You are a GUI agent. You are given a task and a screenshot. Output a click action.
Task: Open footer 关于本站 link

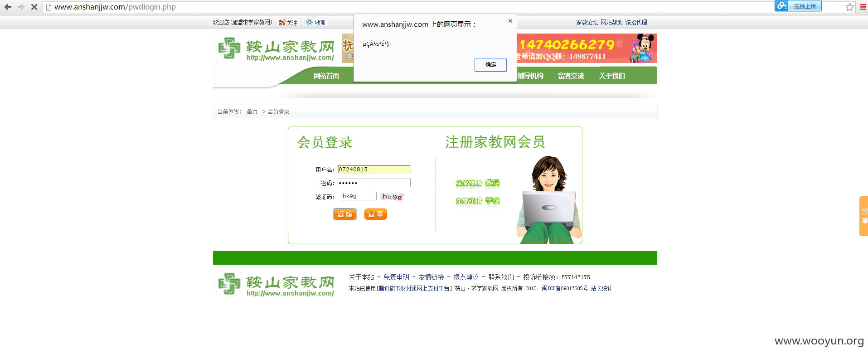click(361, 277)
